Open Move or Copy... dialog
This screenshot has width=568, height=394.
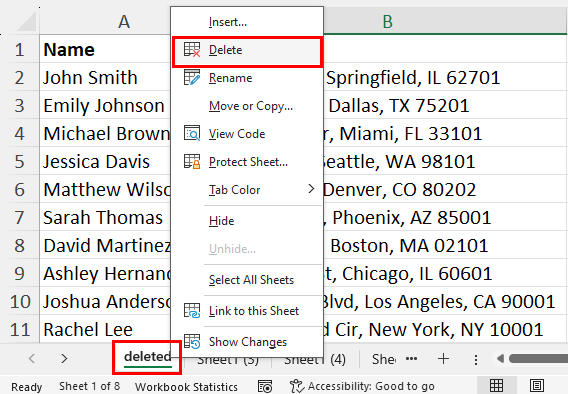pyautogui.click(x=247, y=106)
